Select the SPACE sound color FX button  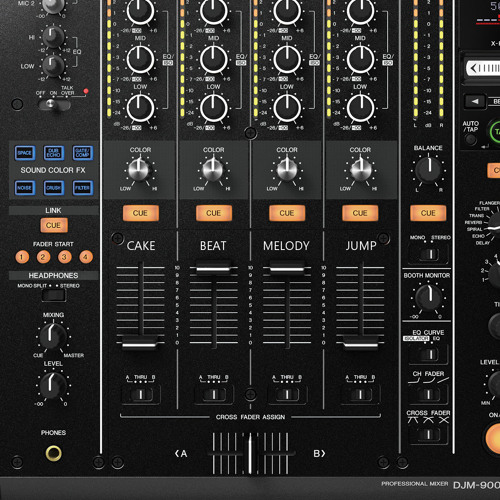25,153
